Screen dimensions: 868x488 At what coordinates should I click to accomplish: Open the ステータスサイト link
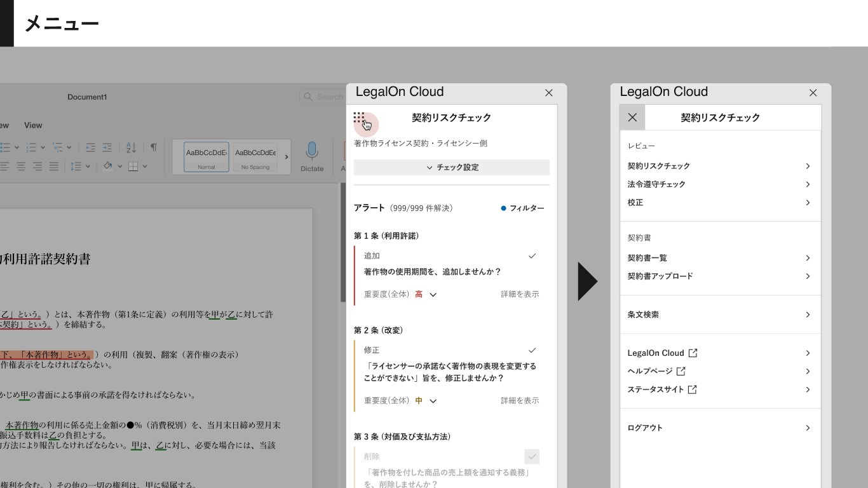[x=721, y=390]
